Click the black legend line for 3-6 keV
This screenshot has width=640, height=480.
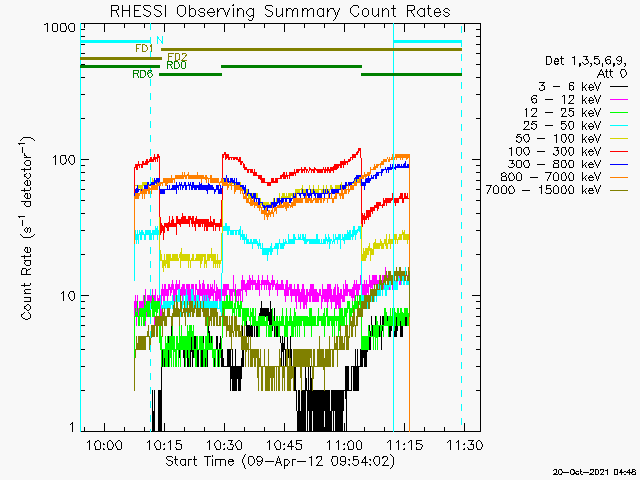(619, 87)
